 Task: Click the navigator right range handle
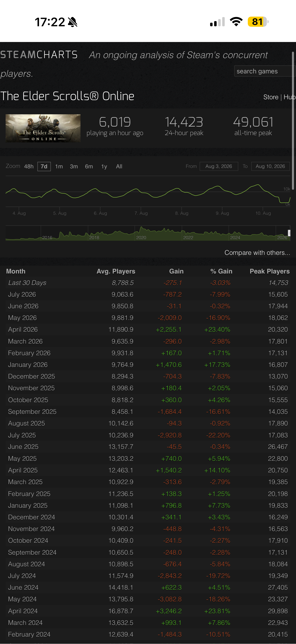coord(289,233)
